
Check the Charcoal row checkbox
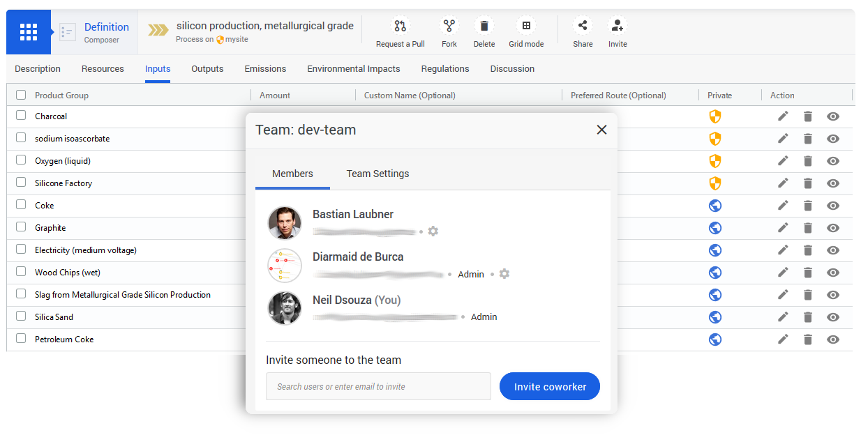coord(21,116)
